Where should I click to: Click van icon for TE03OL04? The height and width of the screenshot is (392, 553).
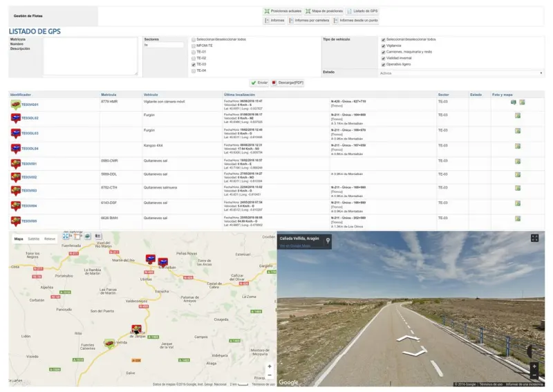point(15,149)
